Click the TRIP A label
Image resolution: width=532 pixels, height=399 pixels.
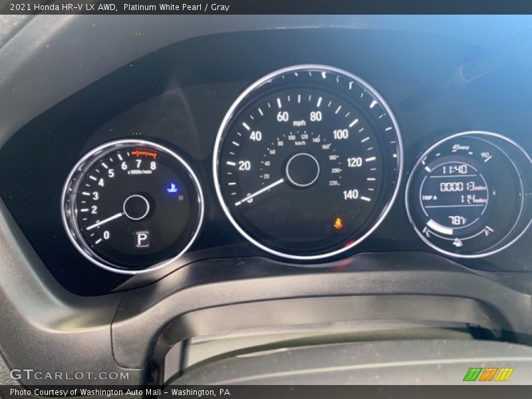429,198
